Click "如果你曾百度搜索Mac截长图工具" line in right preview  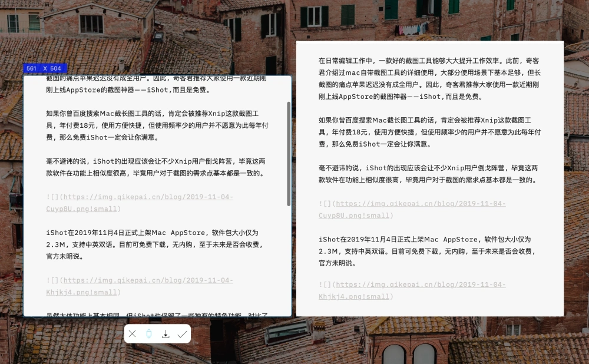point(425,120)
